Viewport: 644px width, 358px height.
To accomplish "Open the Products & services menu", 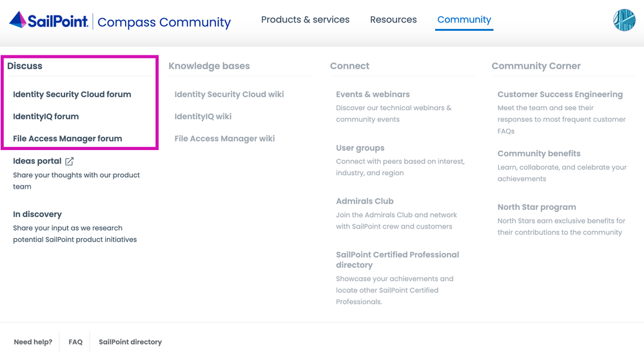I will pos(305,20).
